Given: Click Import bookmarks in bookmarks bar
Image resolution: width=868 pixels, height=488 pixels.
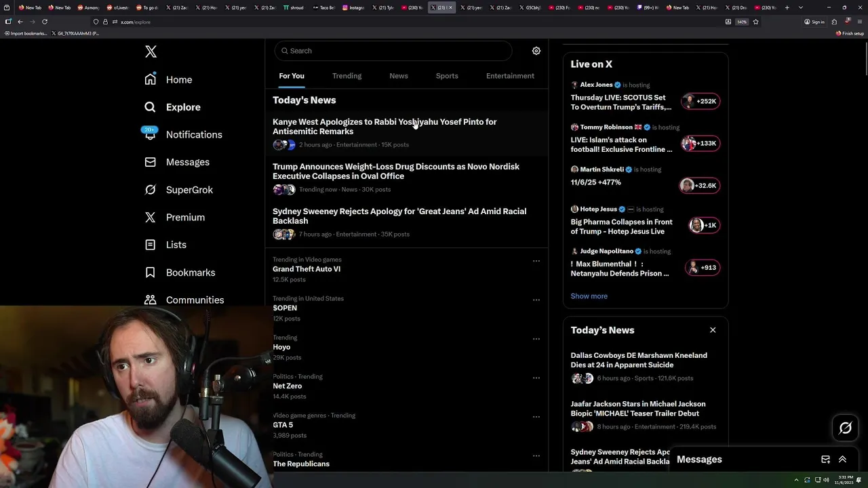Looking at the screenshot, I should tap(25, 33).
